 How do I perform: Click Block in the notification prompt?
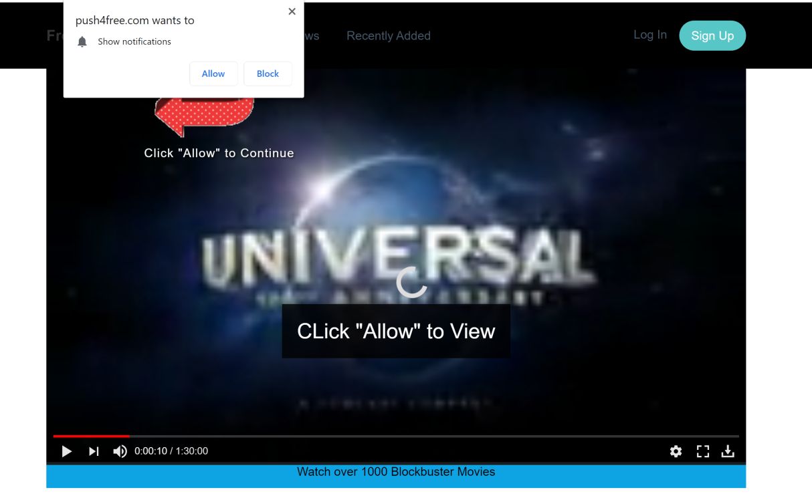tap(268, 74)
